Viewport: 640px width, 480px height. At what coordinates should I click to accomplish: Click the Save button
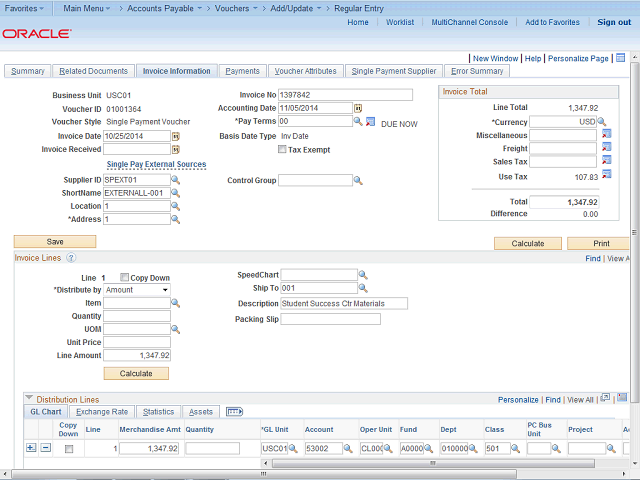(x=55, y=242)
